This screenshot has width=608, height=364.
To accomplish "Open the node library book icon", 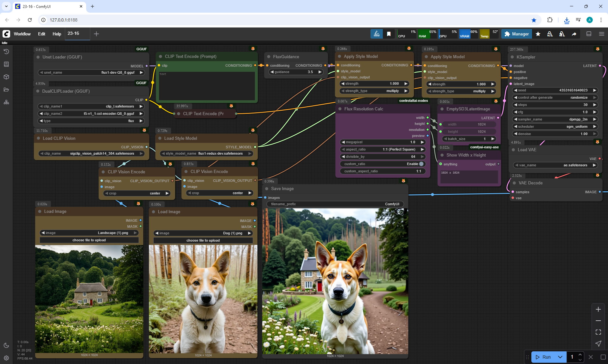I will (x=6, y=64).
